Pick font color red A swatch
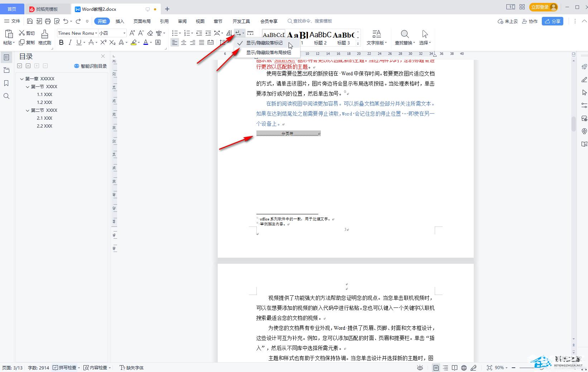The image size is (588, 372). 146,42
